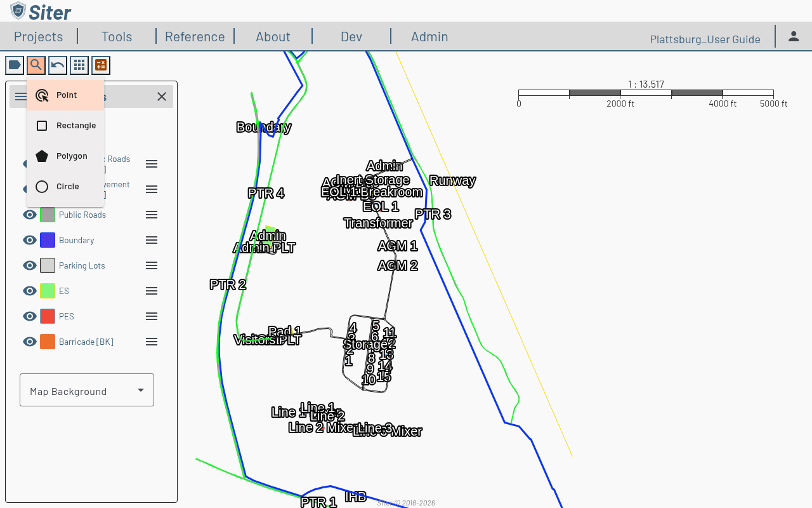Image resolution: width=812 pixels, height=508 pixels.
Task: Click the Parking Lots color swatch
Action: pyautogui.click(x=48, y=265)
